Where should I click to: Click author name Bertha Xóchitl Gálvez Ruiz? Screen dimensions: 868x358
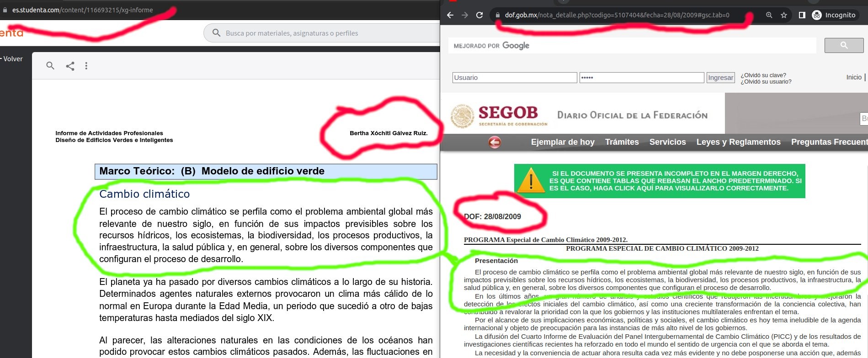point(389,133)
